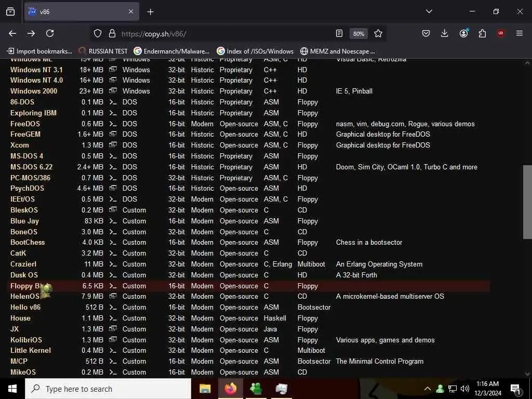
Task: Open a new tab with plus button
Action: (150, 12)
